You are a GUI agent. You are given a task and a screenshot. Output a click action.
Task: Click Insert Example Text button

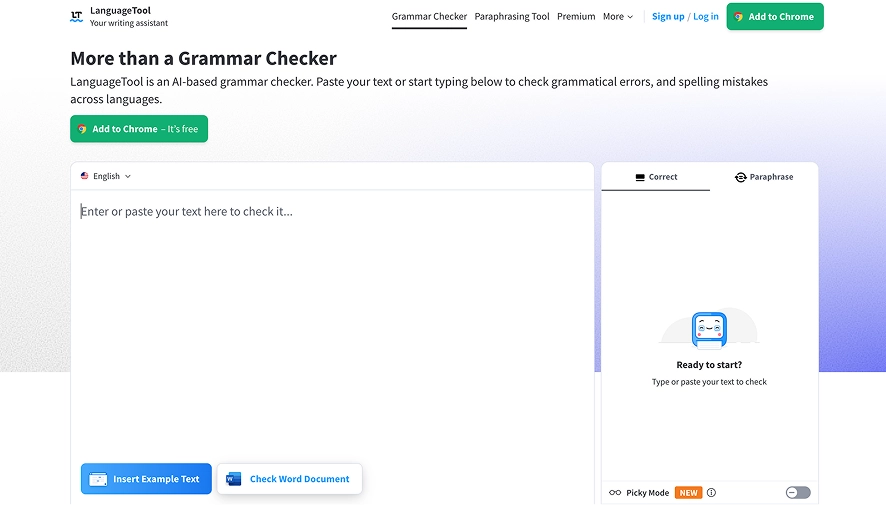(x=146, y=478)
